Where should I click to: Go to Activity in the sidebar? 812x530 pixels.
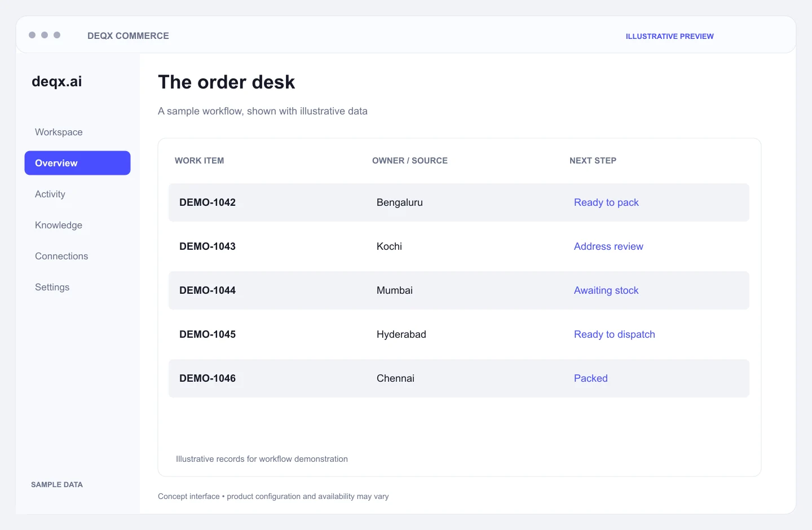(x=50, y=194)
